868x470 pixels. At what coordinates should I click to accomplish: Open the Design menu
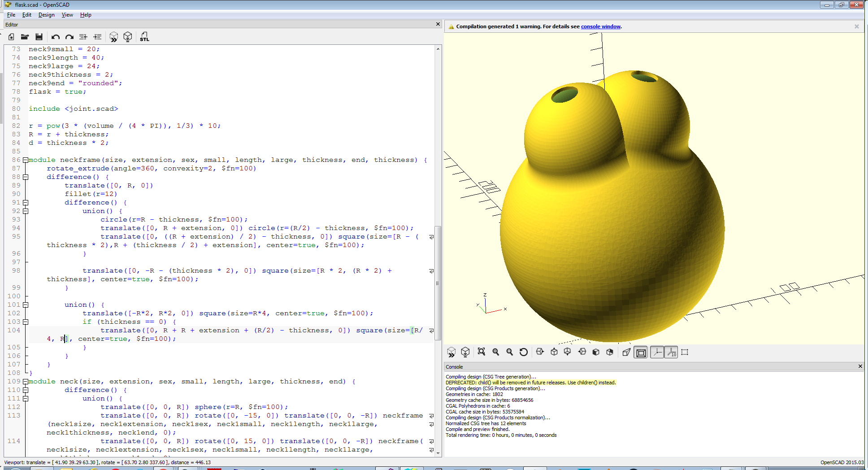click(46, 15)
